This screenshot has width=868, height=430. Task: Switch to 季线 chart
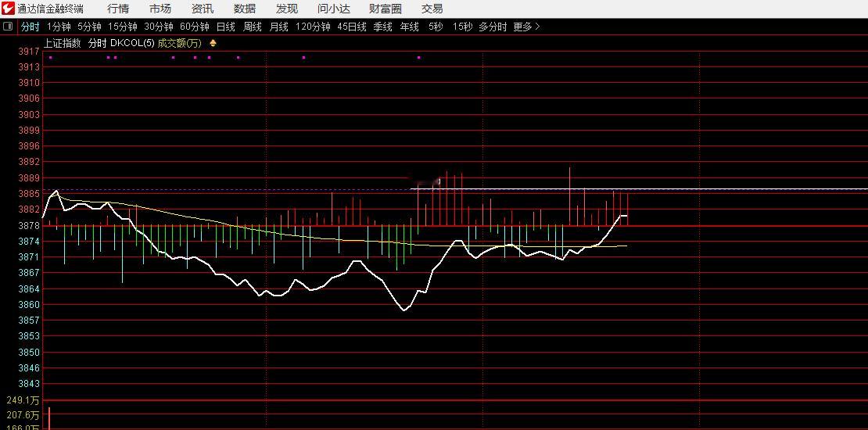382,27
